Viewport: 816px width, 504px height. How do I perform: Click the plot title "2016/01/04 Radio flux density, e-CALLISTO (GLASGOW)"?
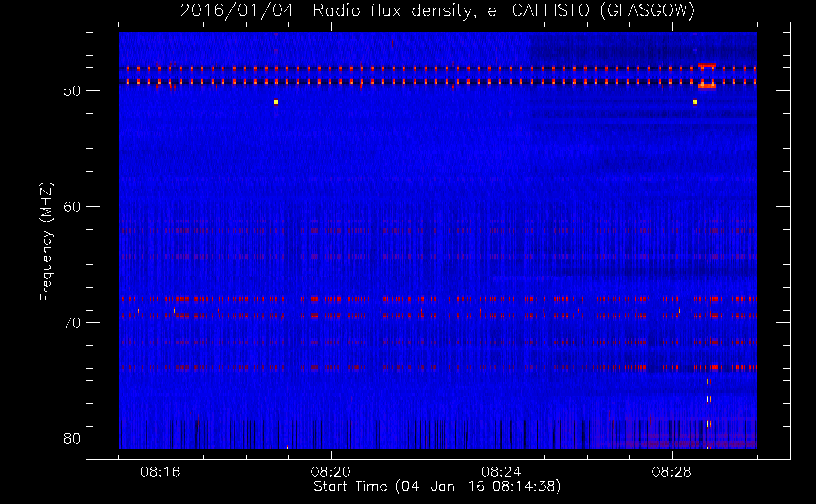tap(437, 10)
